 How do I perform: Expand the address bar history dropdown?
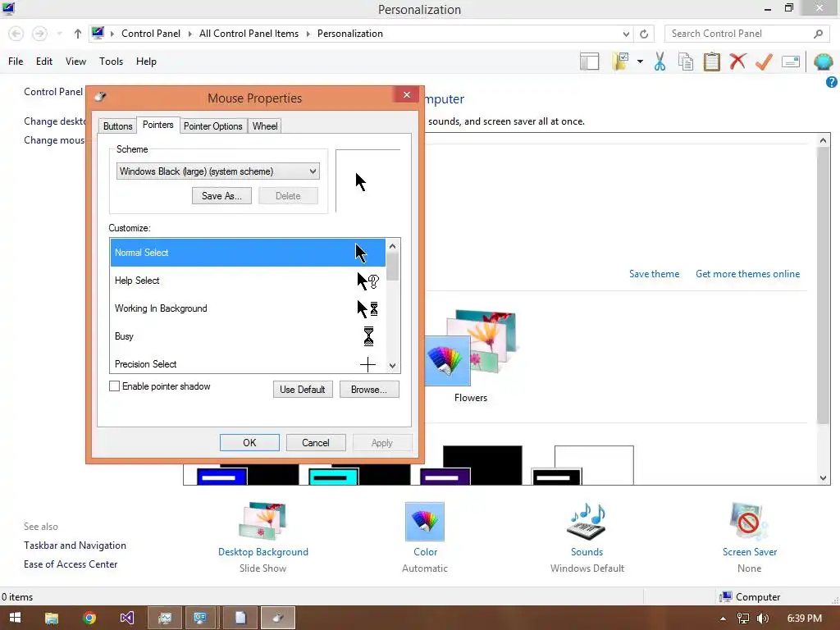pyautogui.click(x=626, y=34)
